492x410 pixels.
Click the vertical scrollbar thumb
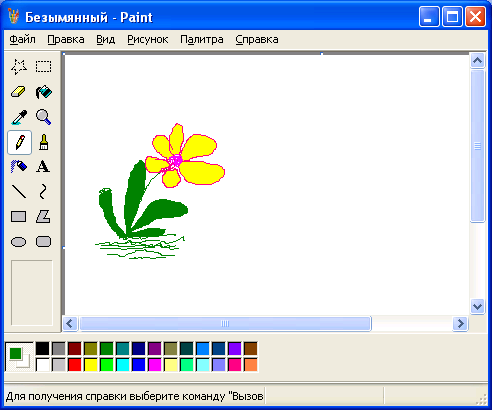pyautogui.click(x=477, y=146)
